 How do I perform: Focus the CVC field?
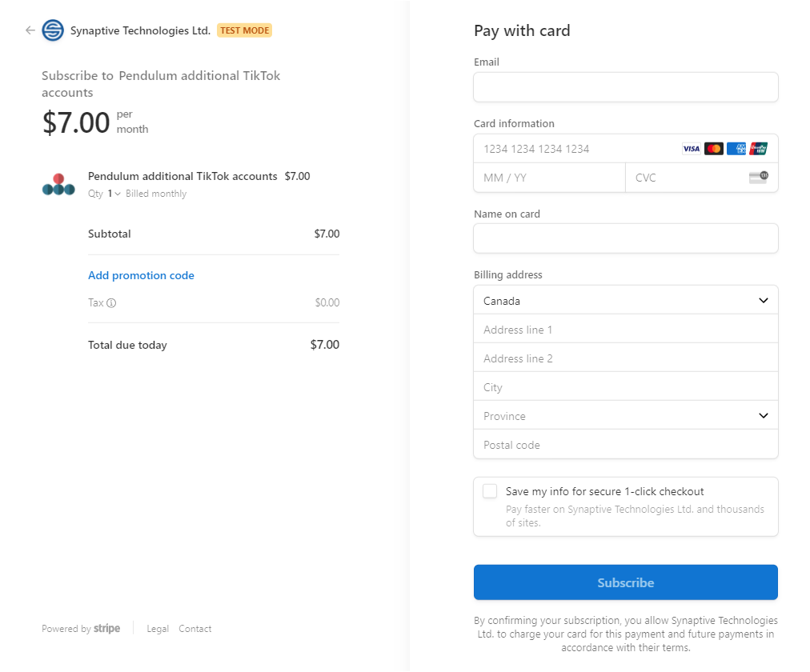pyautogui.click(x=701, y=178)
